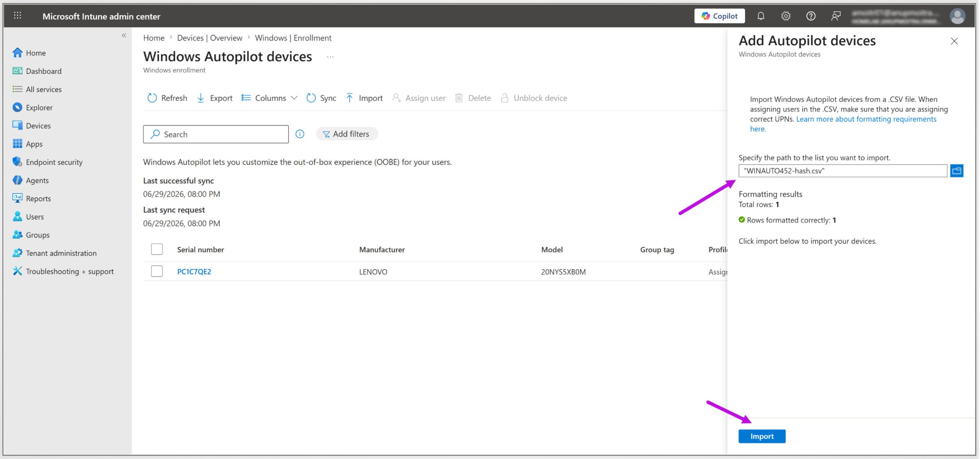
Task: Click the Assign user toolbar item
Action: (419, 98)
